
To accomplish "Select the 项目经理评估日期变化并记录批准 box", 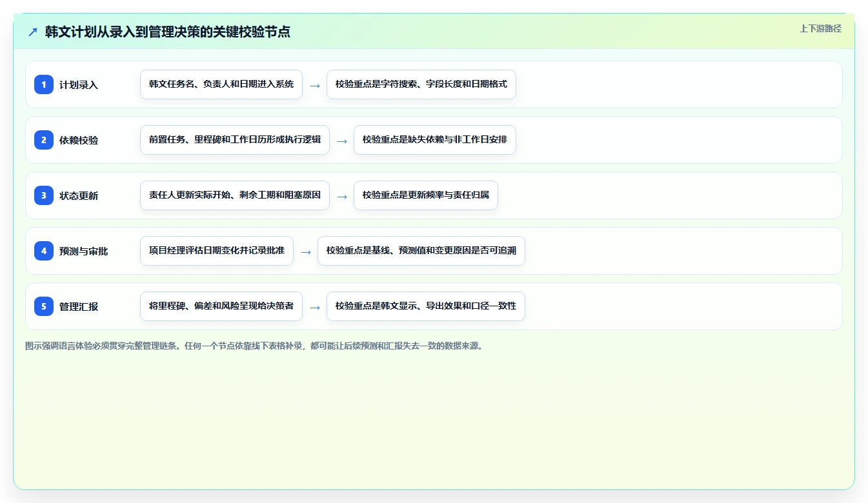I will pos(217,251).
